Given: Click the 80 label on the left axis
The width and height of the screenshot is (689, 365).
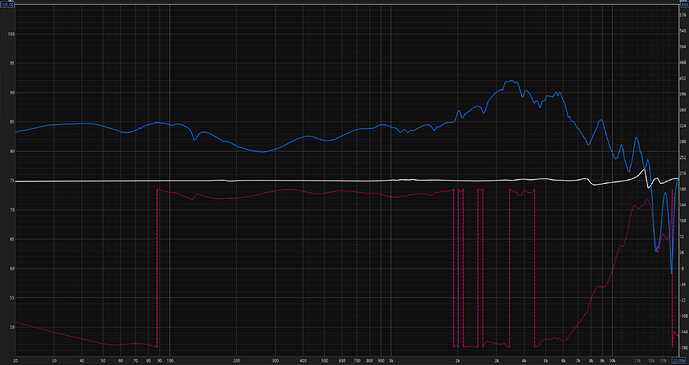Looking at the screenshot, I should 12,152.
